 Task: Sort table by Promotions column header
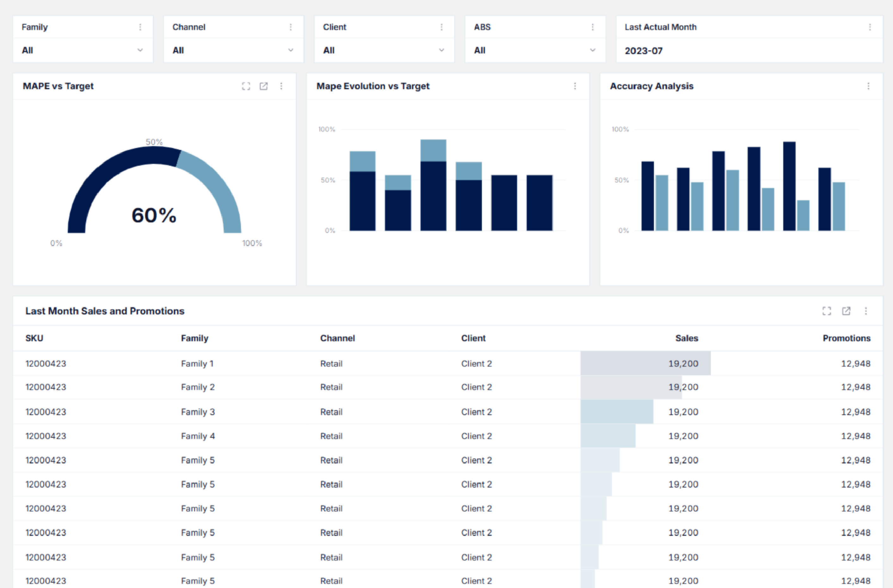(x=847, y=338)
